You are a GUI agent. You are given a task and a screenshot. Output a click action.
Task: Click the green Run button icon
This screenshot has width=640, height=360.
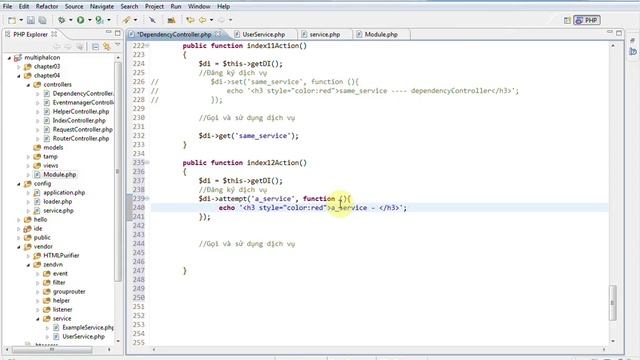pyautogui.click(x=80, y=20)
